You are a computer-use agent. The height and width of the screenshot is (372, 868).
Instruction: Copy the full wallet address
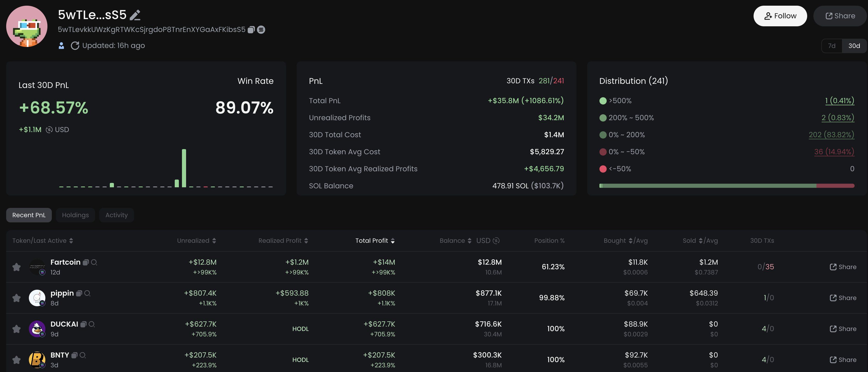251,30
